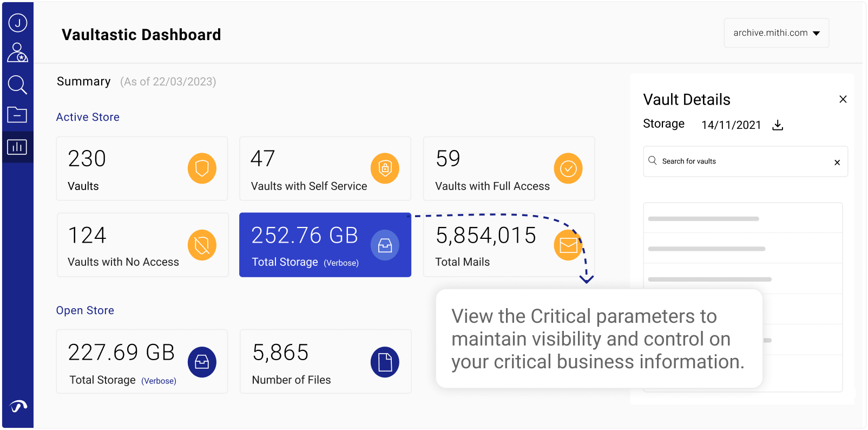Click the envelope icon on Total Mails card
Image resolution: width=868 pixels, height=430 pixels.
tap(568, 245)
